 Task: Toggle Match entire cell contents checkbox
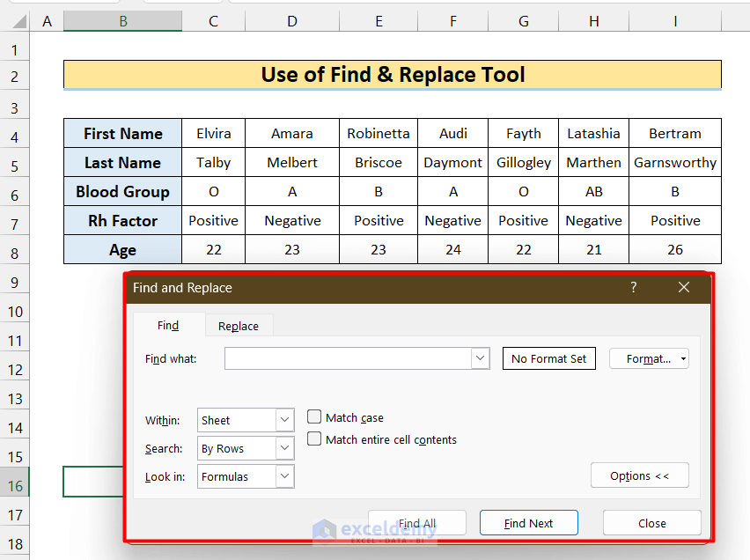coord(314,439)
